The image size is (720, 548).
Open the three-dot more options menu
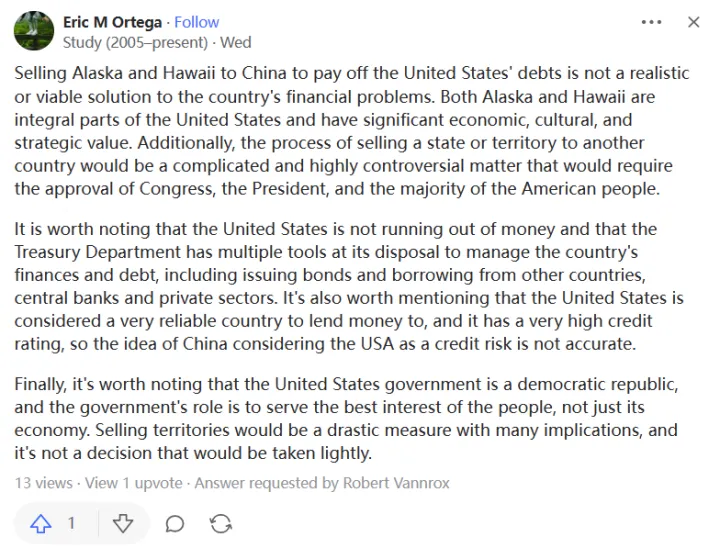[651, 22]
